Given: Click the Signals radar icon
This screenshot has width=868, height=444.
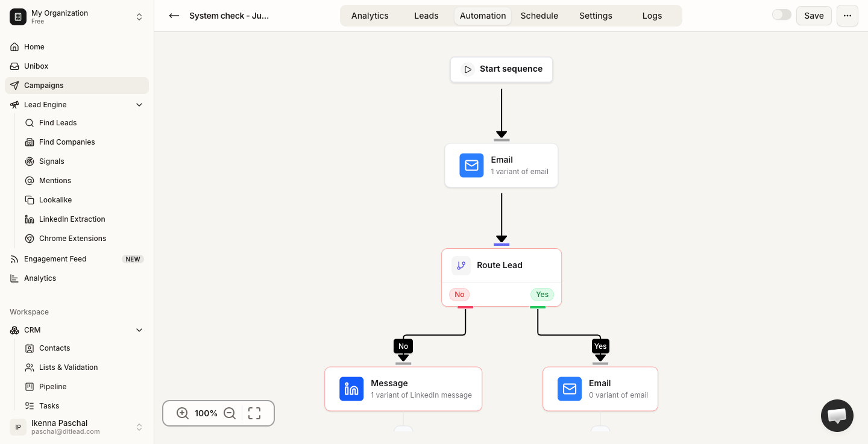Looking at the screenshot, I should pos(29,161).
